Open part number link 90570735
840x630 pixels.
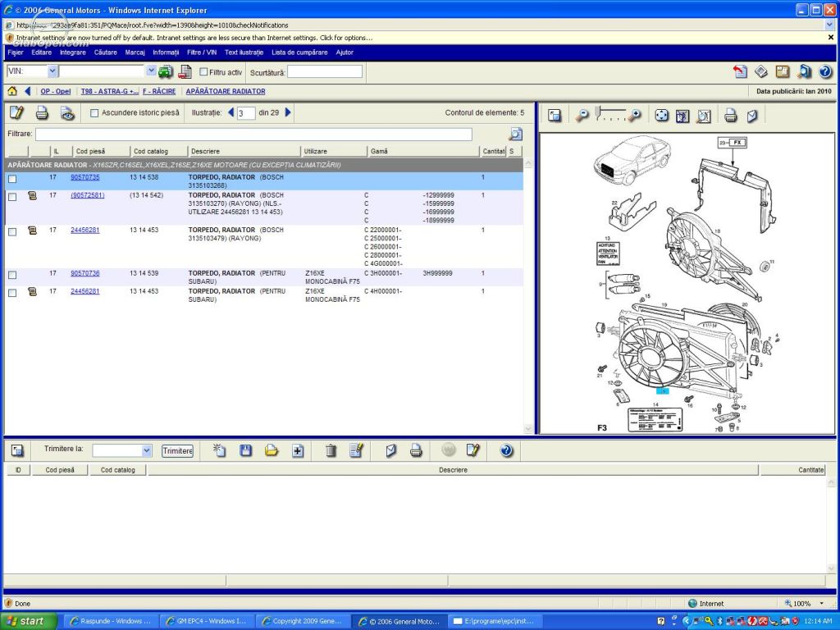click(x=85, y=177)
